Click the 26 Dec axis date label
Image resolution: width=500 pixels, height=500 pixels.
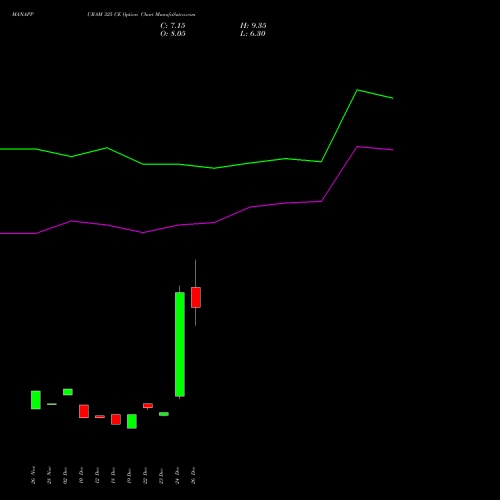tap(193, 475)
